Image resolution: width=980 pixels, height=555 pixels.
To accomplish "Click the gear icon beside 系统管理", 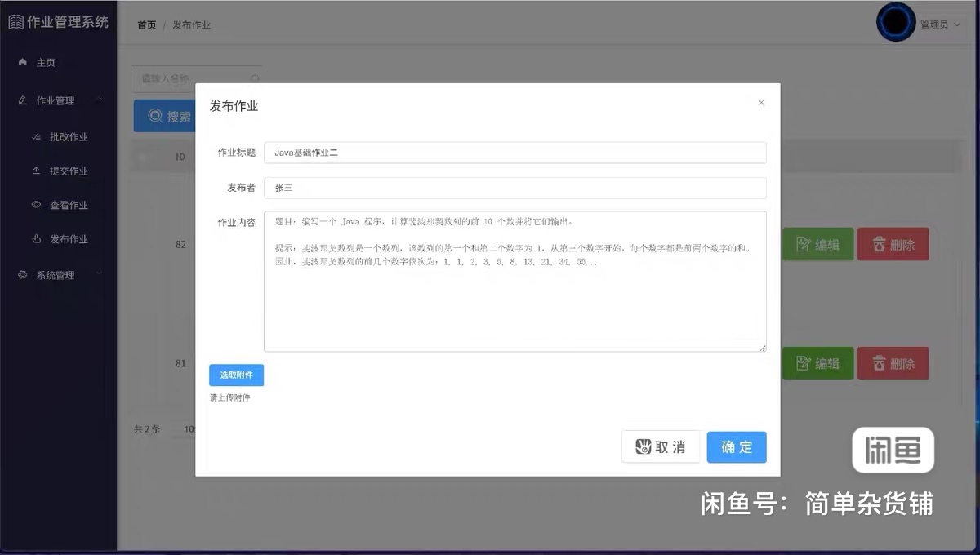I will pyautogui.click(x=23, y=276).
